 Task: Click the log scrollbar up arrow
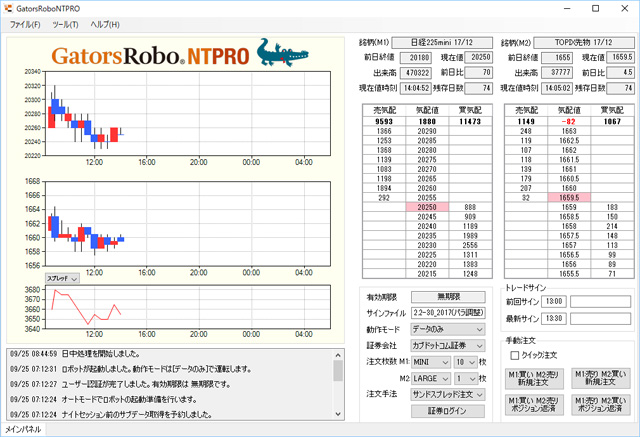pos(338,355)
